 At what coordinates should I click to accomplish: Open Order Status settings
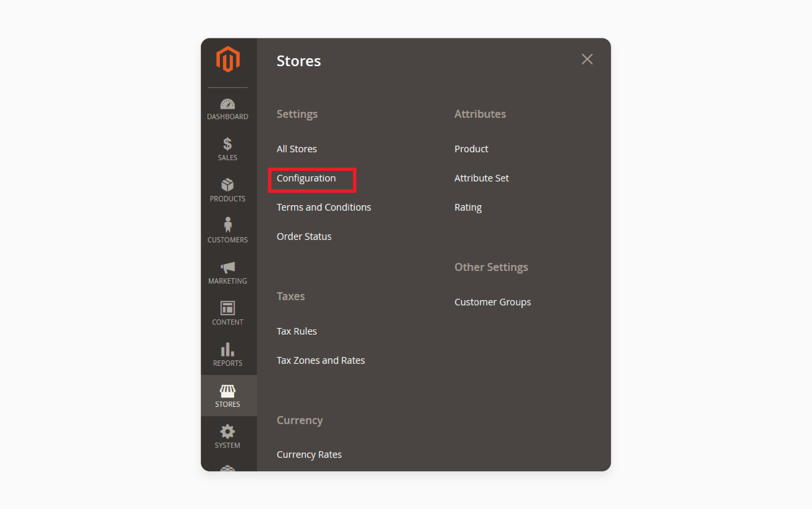[x=304, y=236]
